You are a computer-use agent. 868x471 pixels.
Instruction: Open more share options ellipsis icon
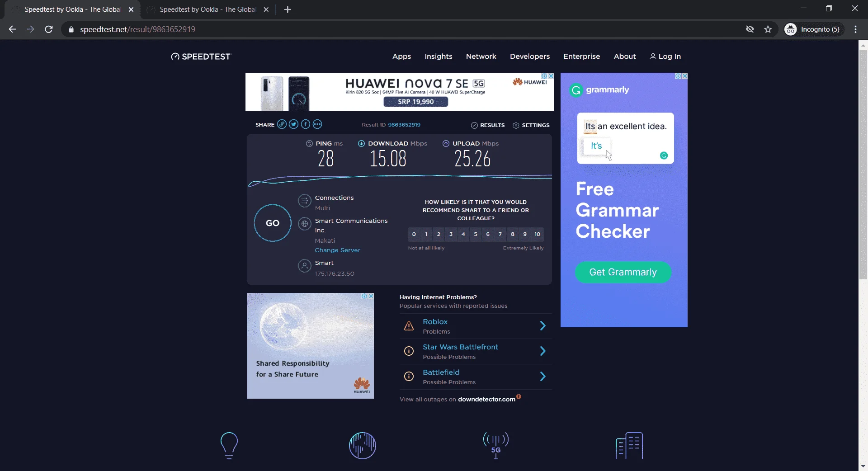click(317, 124)
